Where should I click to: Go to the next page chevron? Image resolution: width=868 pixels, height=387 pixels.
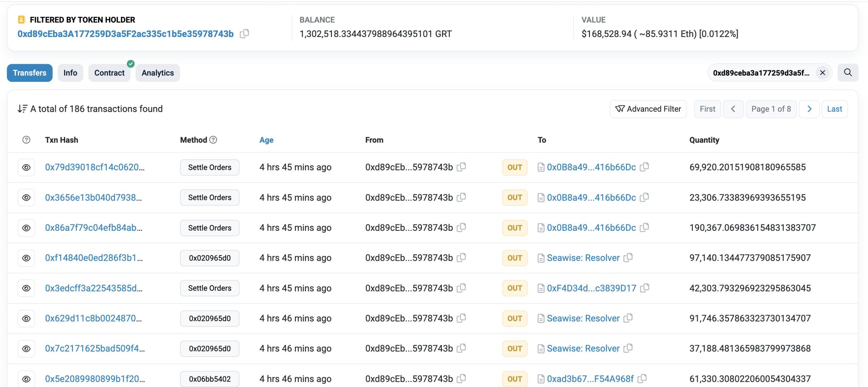(809, 109)
